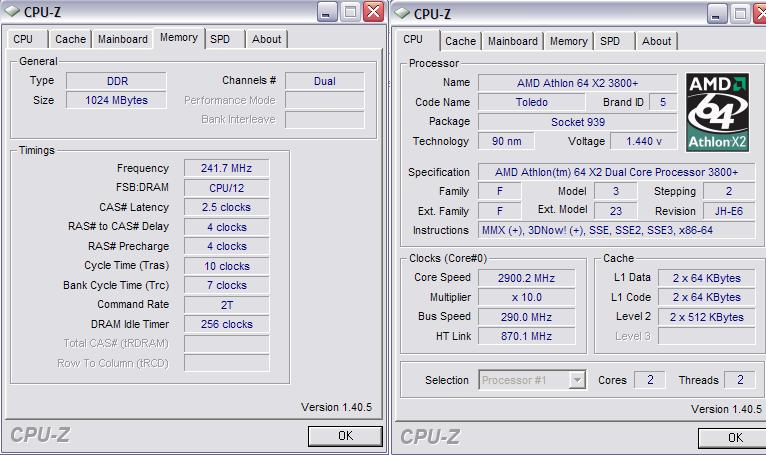Click the Threads count field
Viewport: 766px width, 455px height.
(740, 380)
